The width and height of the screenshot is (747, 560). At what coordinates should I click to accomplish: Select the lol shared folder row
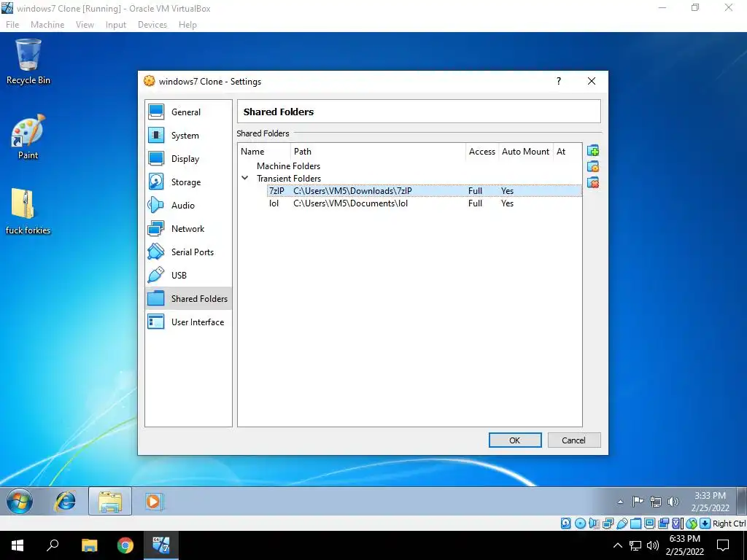410,203
